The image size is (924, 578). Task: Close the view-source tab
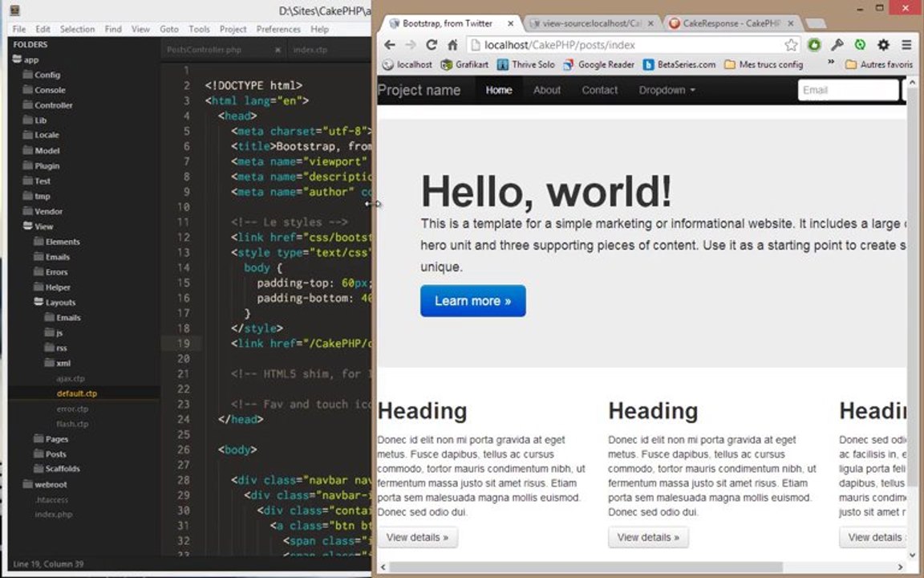coord(650,23)
